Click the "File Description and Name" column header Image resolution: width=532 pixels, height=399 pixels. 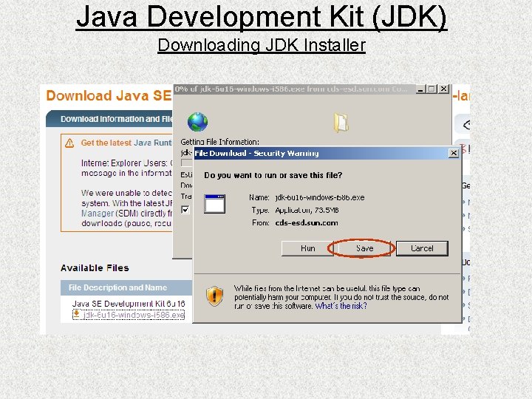click(x=117, y=287)
